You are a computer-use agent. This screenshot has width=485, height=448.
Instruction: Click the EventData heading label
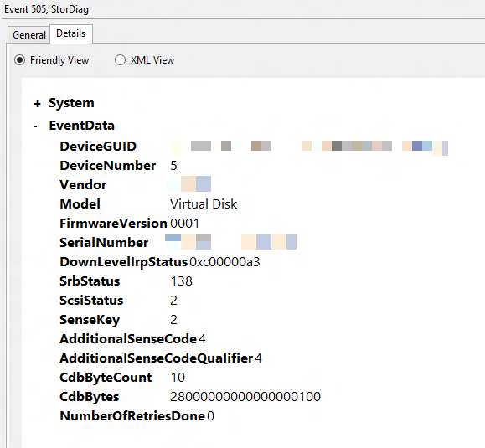pyautogui.click(x=81, y=126)
